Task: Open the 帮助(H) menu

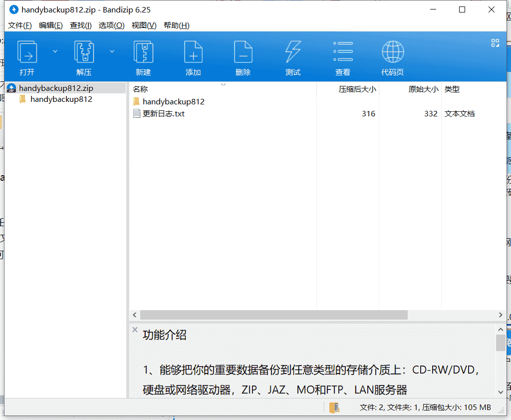Action: (x=176, y=25)
